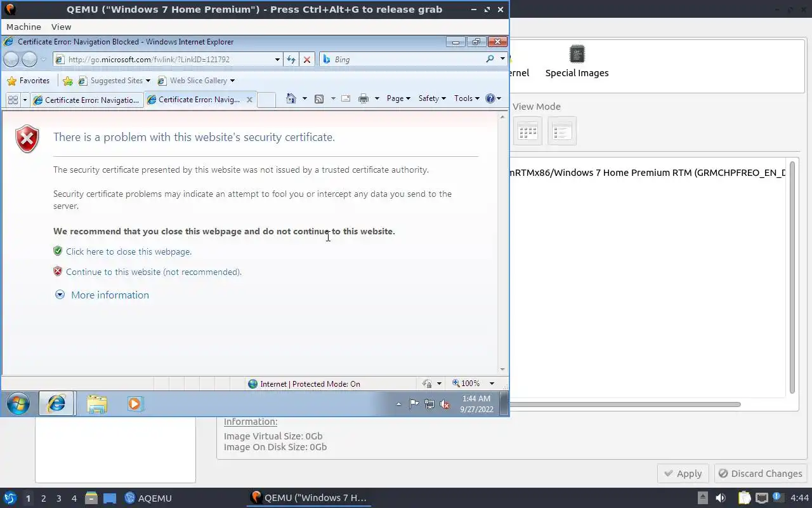This screenshot has width=812, height=508.
Task: Expand the Recent Pages dropdown arrow
Action: point(43,60)
